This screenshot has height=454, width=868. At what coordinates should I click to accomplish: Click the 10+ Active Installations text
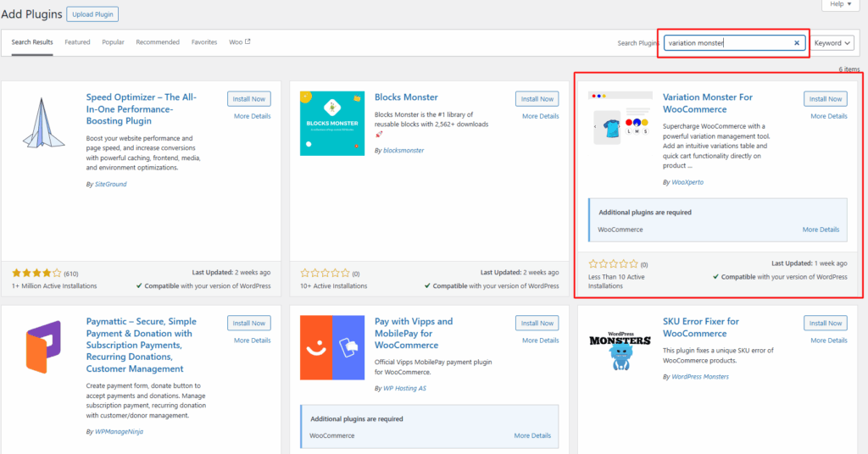334,286
